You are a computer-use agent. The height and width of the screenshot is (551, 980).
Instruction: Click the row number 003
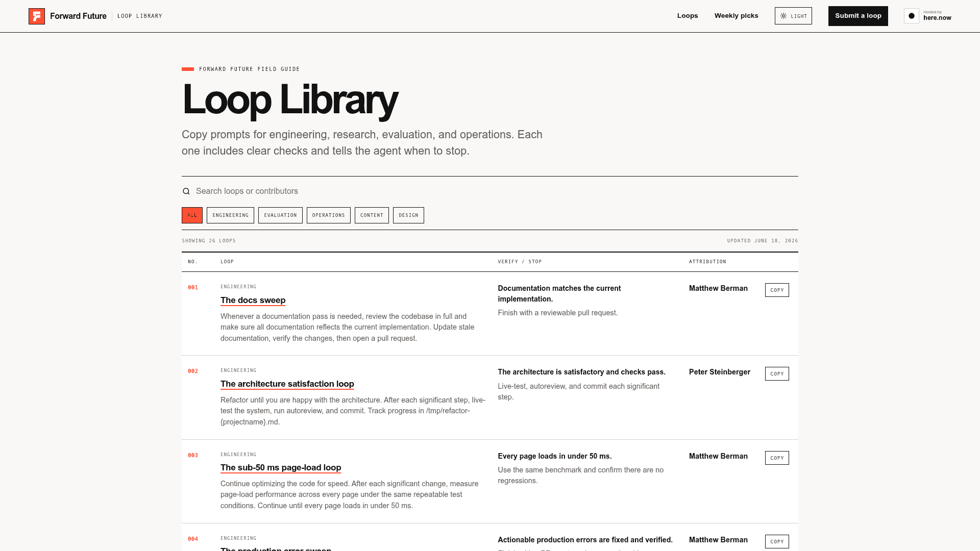(x=193, y=456)
